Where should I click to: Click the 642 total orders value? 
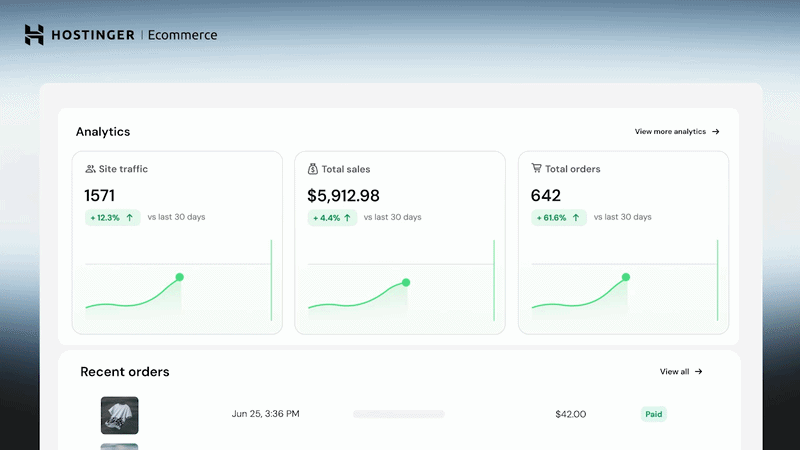(545, 195)
